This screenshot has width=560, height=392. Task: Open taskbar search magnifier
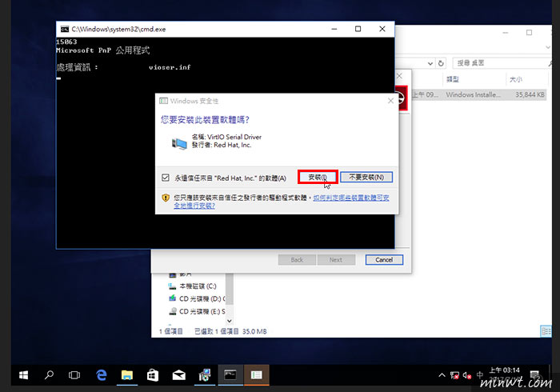tap(49, 375)
